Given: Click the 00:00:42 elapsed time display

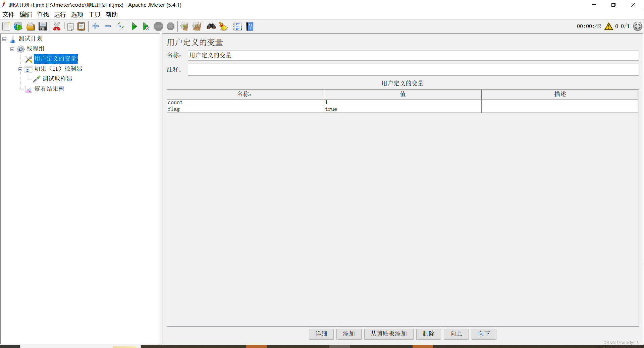Looking at the screenshot, I should (x=589, y=26).
